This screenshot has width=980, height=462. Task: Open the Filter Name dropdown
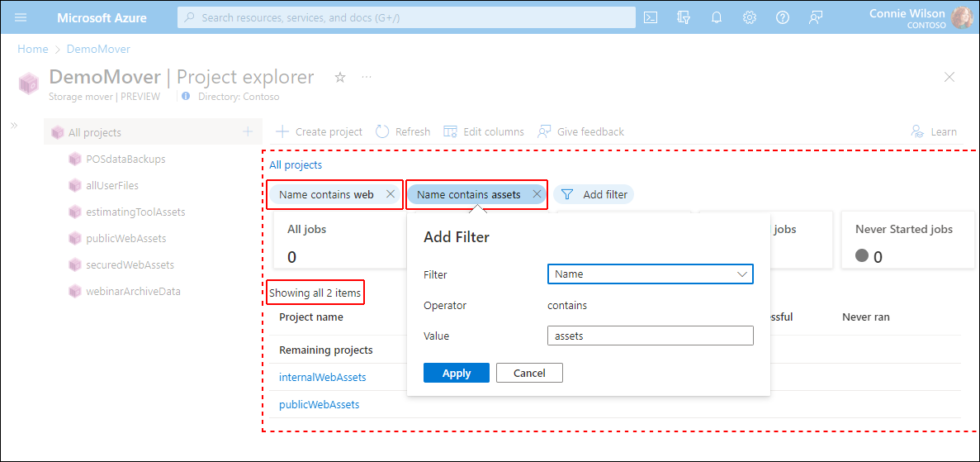(650, 274)
